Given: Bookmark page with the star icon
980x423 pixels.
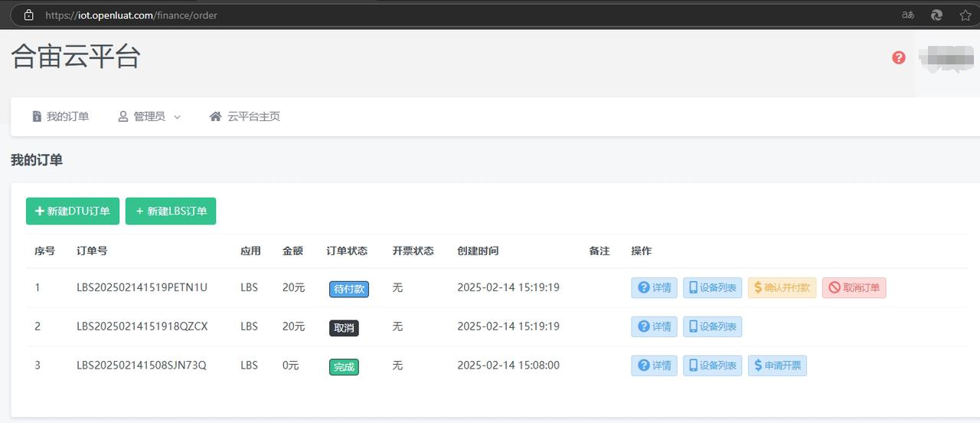Looking at the screenshot, I should pos(965,15).
